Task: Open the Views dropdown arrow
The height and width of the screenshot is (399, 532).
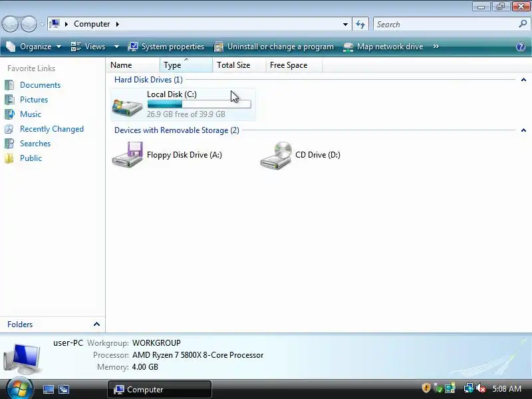Action: click(x=116, y=47)
